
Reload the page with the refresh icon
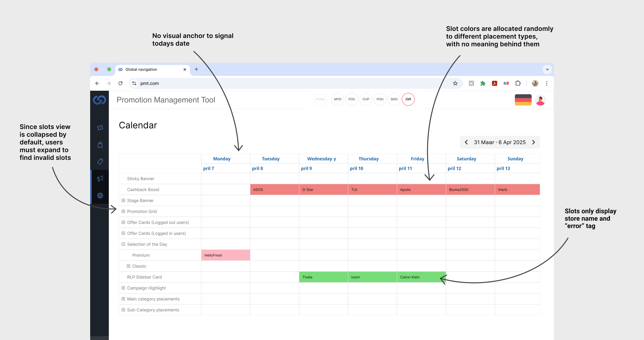pos(120,83)
